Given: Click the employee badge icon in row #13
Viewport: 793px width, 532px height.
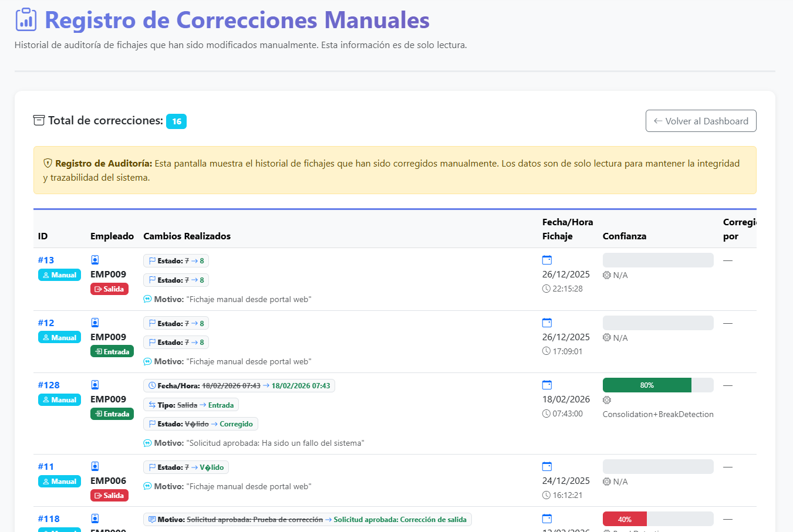Looking at the screenshot, I should (x=95, y=260).
